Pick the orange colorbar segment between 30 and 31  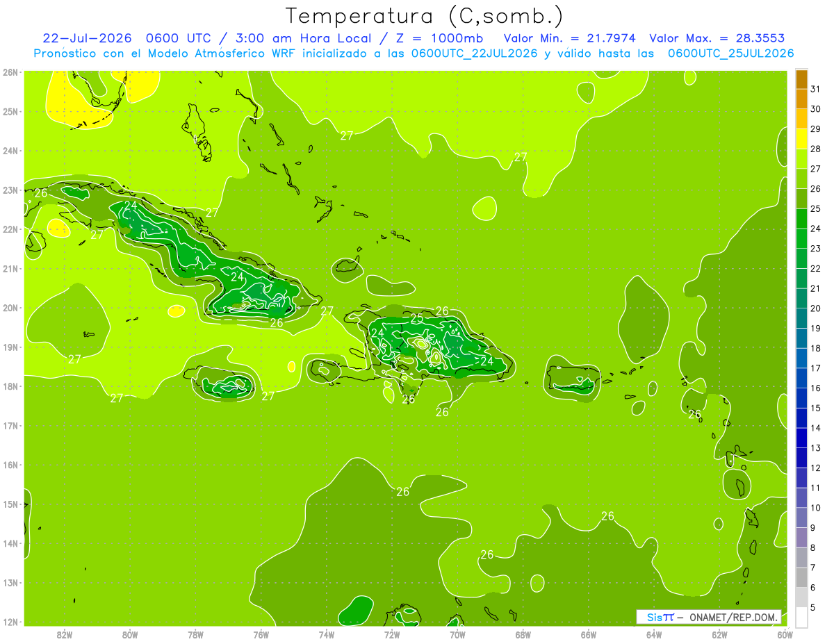(801, 99)
